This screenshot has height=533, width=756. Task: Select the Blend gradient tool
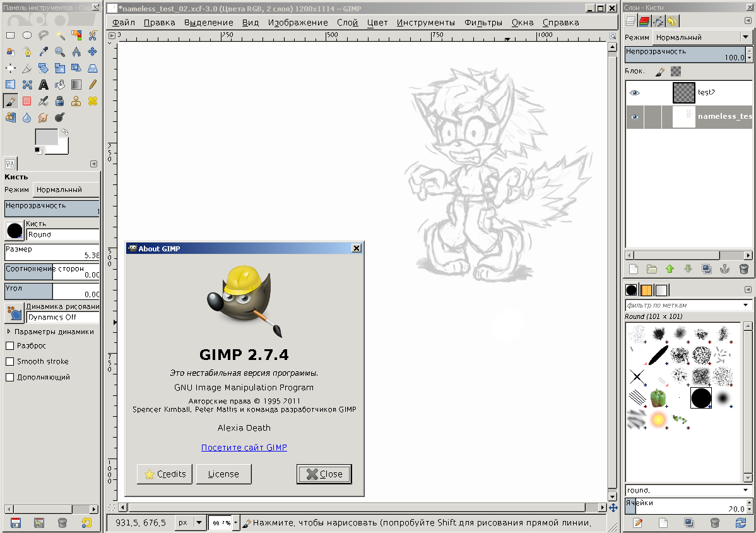(76, 85)
